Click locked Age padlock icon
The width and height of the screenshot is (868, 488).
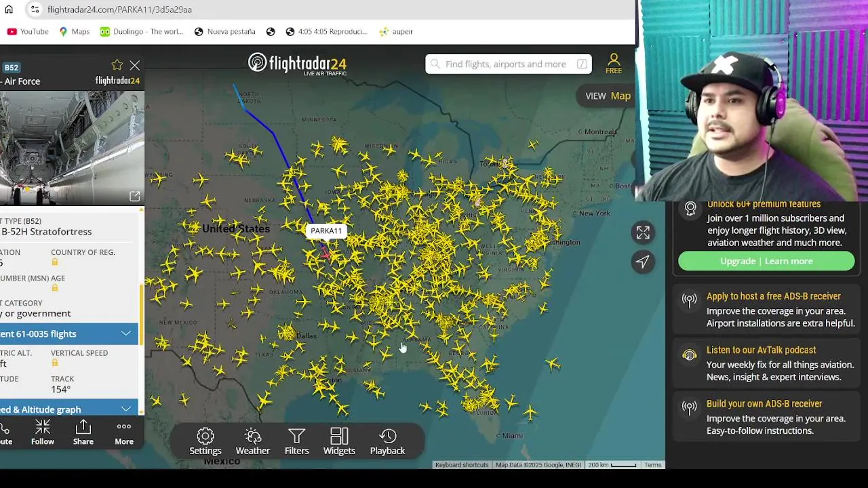(x=55, y=288)
